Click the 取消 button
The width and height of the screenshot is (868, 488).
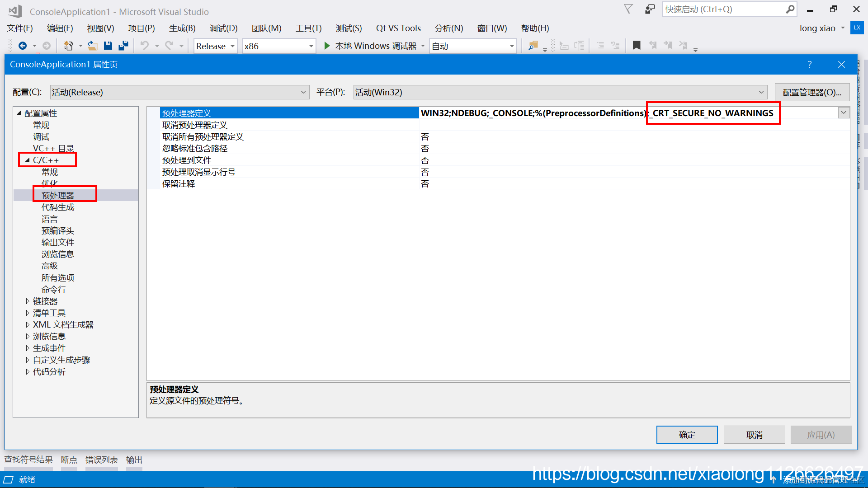754,435
